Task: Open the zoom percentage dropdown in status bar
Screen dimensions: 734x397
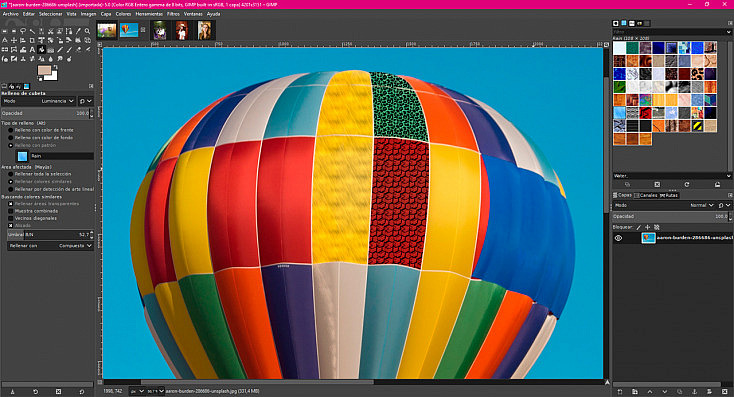Action: click(x=155, y=391)
